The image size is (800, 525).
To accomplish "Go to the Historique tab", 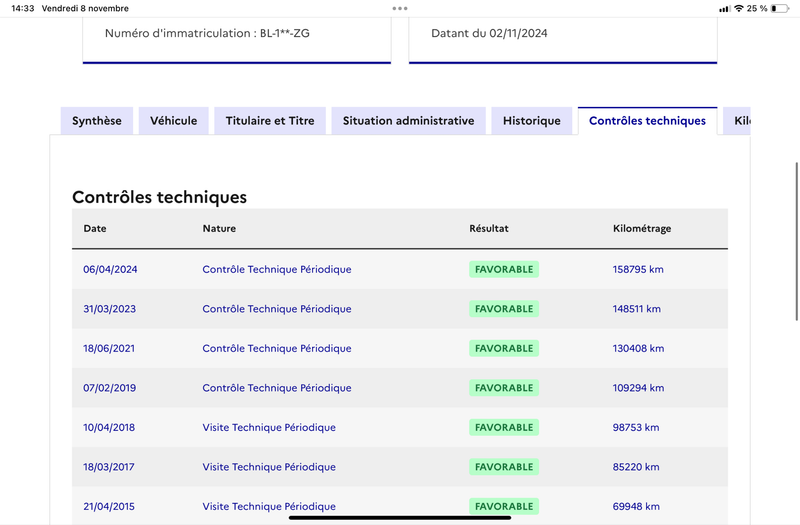I will pos(532,121).
